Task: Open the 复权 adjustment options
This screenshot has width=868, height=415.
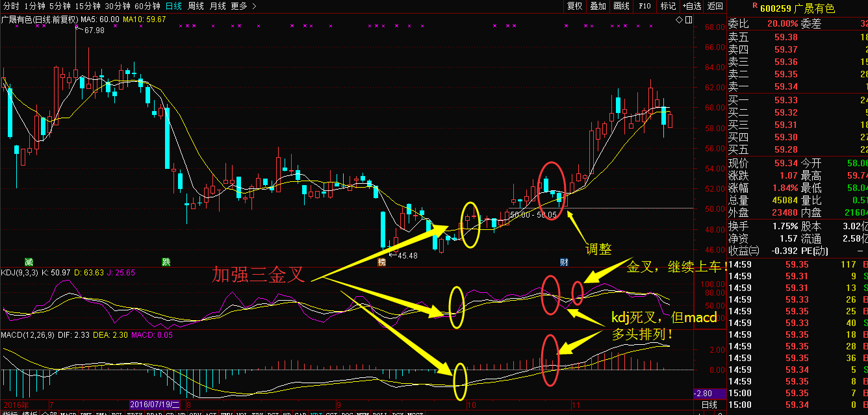Action: click(x=575, y=6)
